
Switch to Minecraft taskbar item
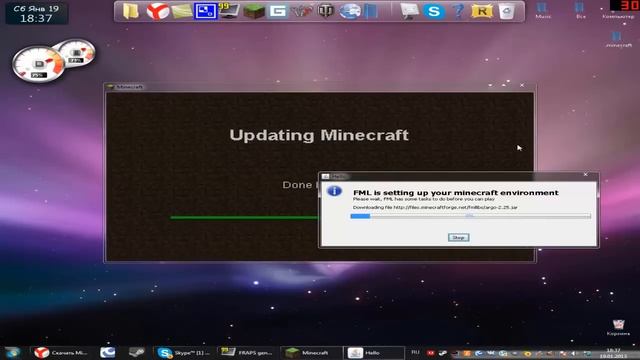click(x=311, y=353)
